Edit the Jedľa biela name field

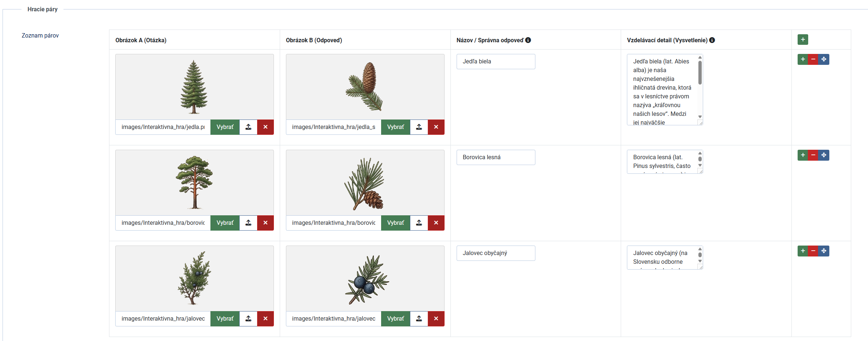[496, 62]
